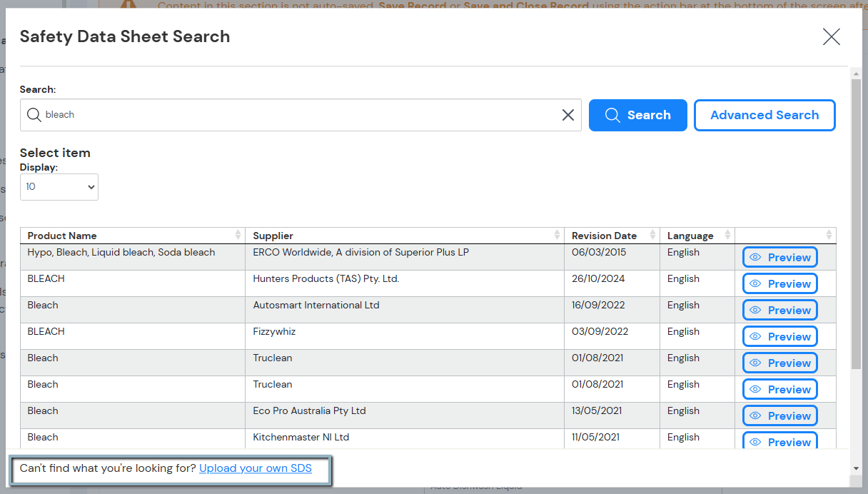Close the Safety Data Sheet Search dialog
Image resolution: width=868 pixels, height=494 pixels.
coord(831,36)
